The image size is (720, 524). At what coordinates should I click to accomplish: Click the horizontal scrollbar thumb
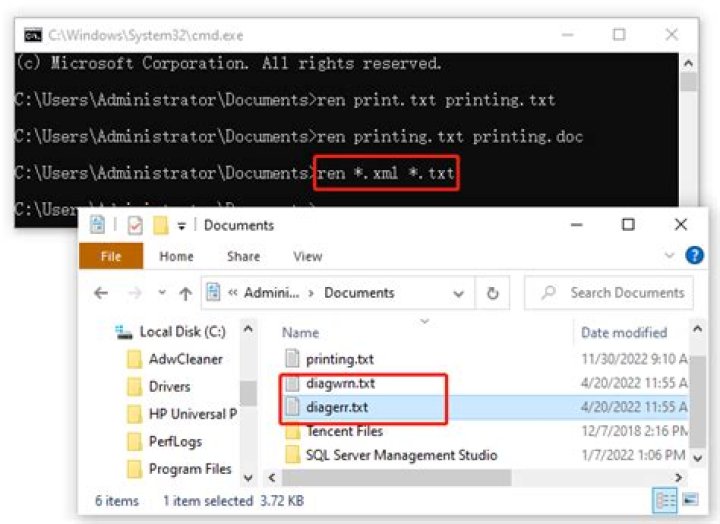click(396, 478)
